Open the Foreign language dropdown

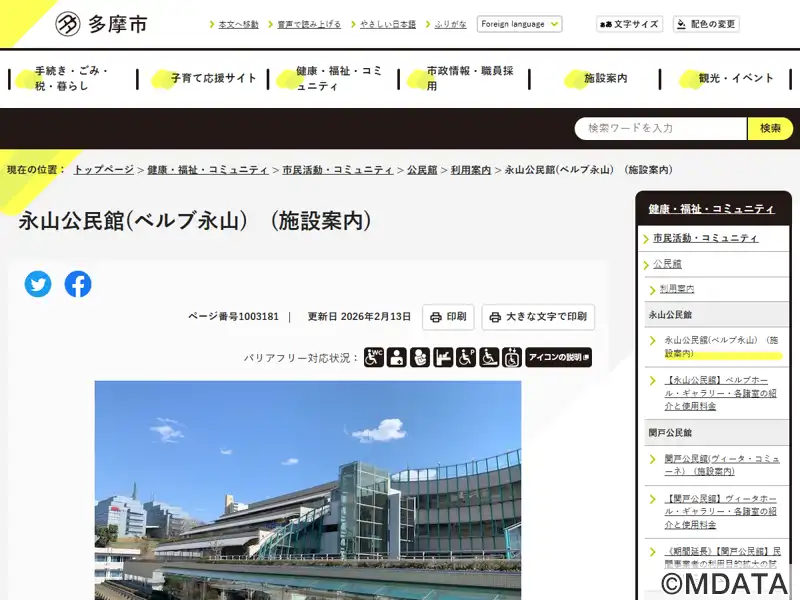click(519, 24)
